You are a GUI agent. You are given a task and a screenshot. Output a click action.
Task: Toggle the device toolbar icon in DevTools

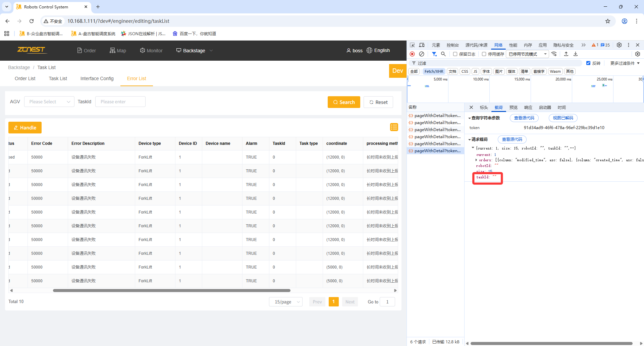422,45
